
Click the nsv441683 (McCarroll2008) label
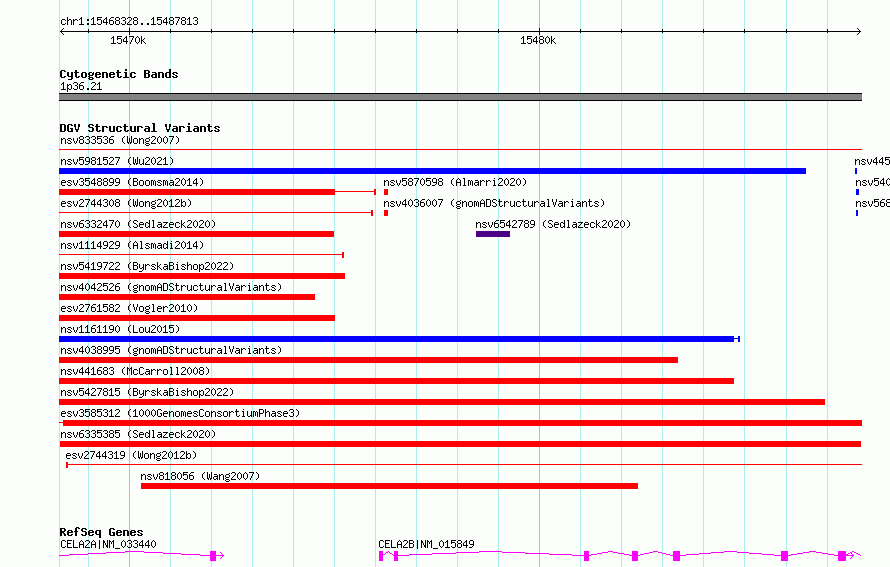click(x=135, y=371)
